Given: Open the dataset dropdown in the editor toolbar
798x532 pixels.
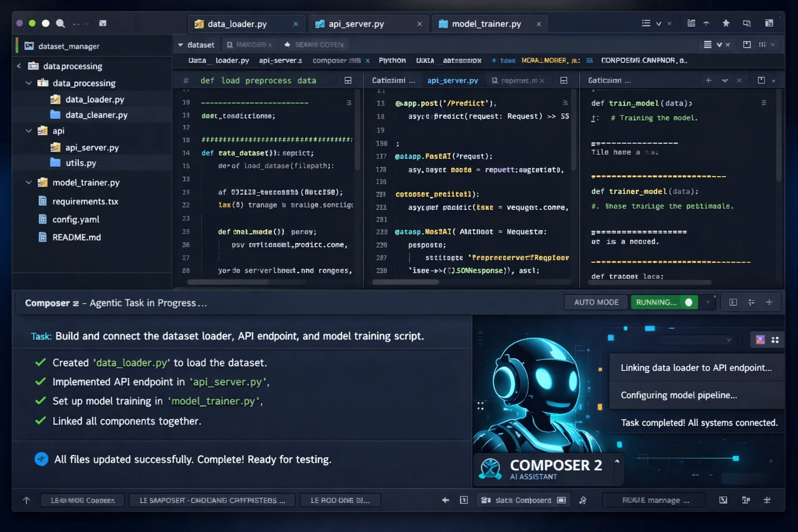Looking at the screenshot, I should [196, 45].
